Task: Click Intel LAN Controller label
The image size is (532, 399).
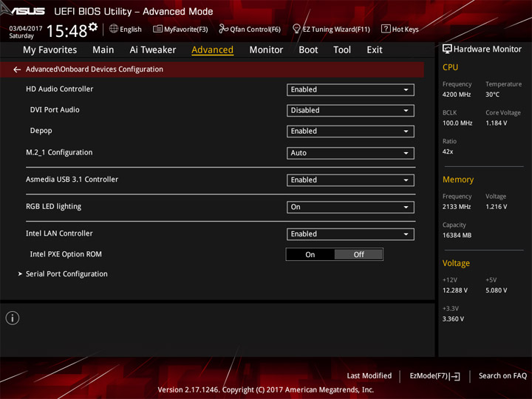Action: coord(59,233)
